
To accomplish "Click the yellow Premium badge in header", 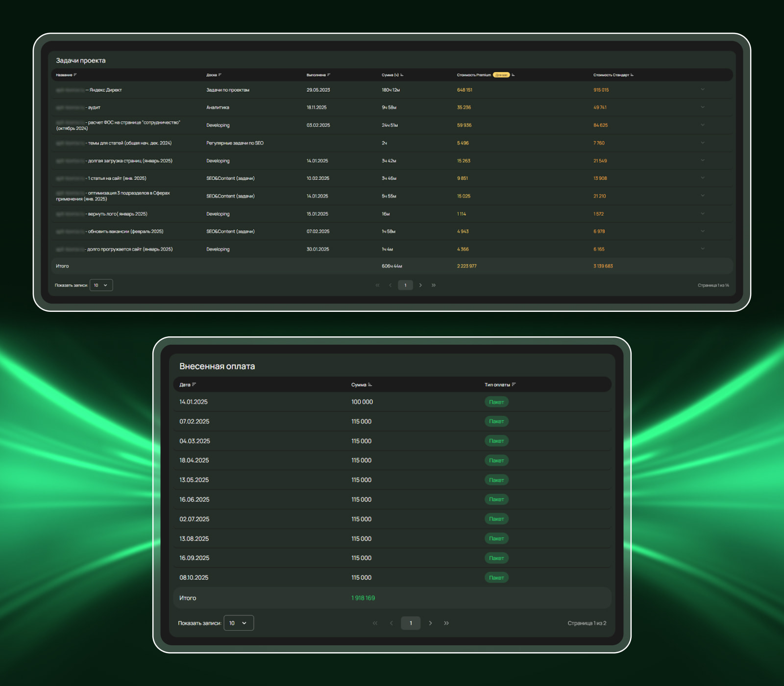I will click(x=501, y=75).
